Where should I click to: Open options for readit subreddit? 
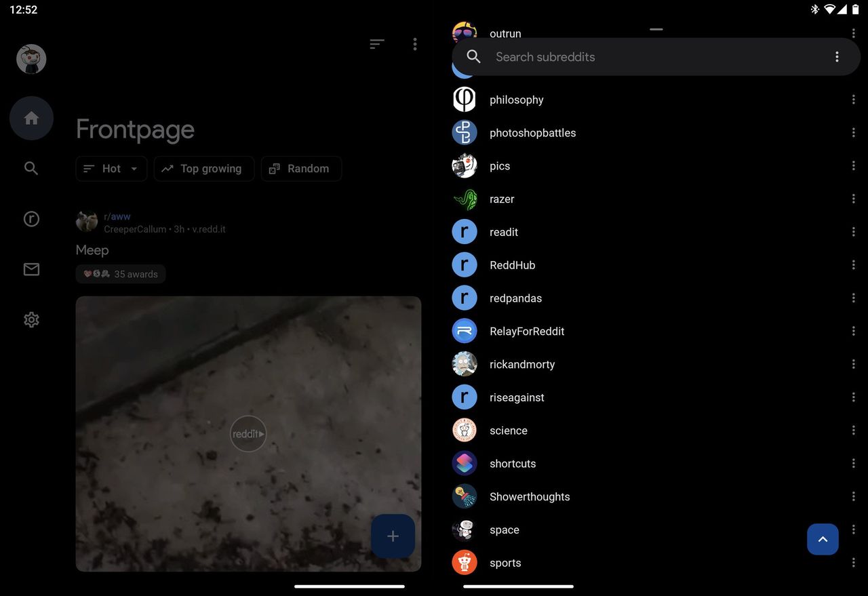(853, 232)
